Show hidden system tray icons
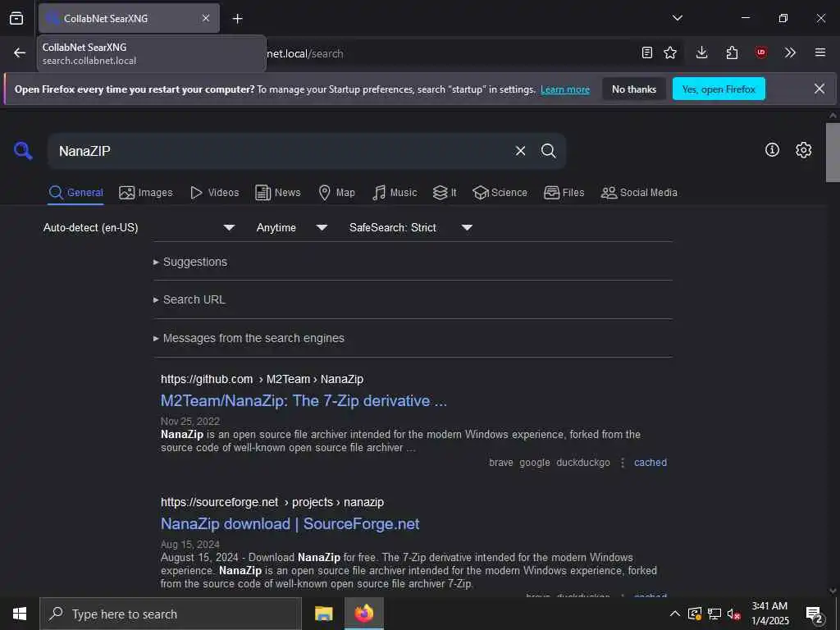 (x=675, y=614)
